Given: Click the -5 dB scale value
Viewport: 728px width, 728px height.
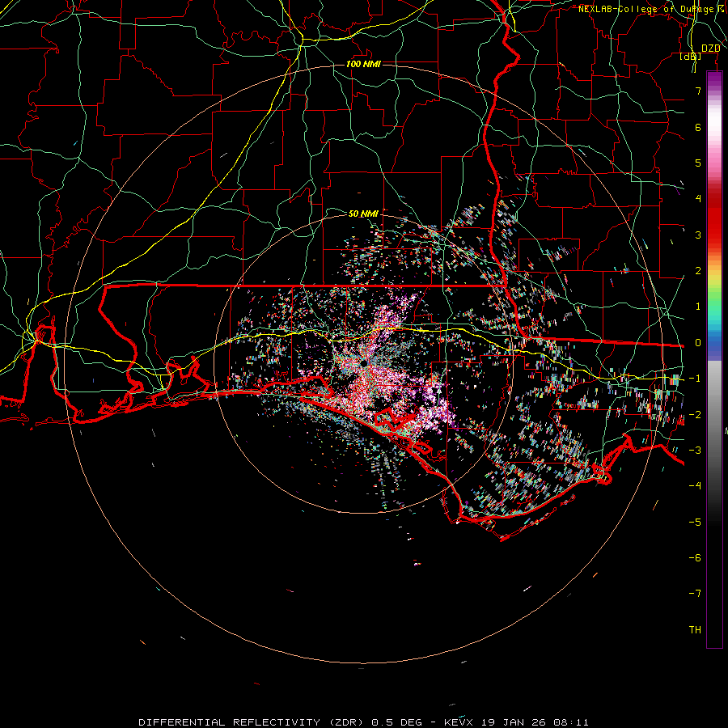Looking at the screenshot, I should 695,523.
